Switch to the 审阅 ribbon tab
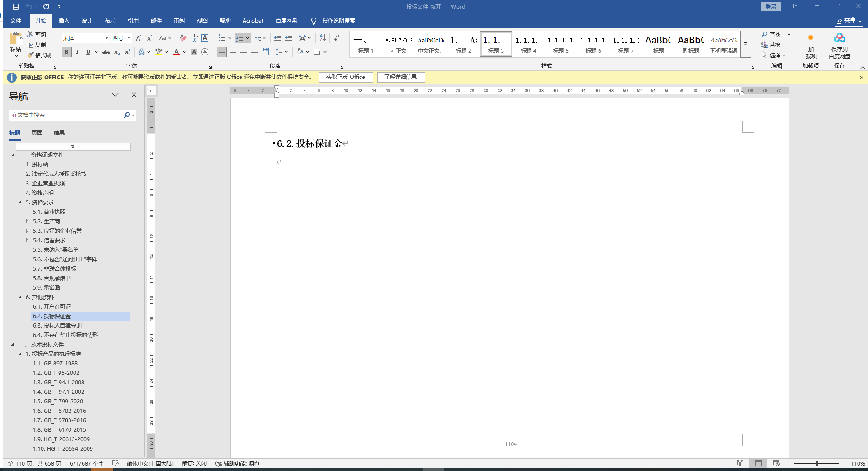The height and width of the screenshot is (471, 868). [179, 21]
